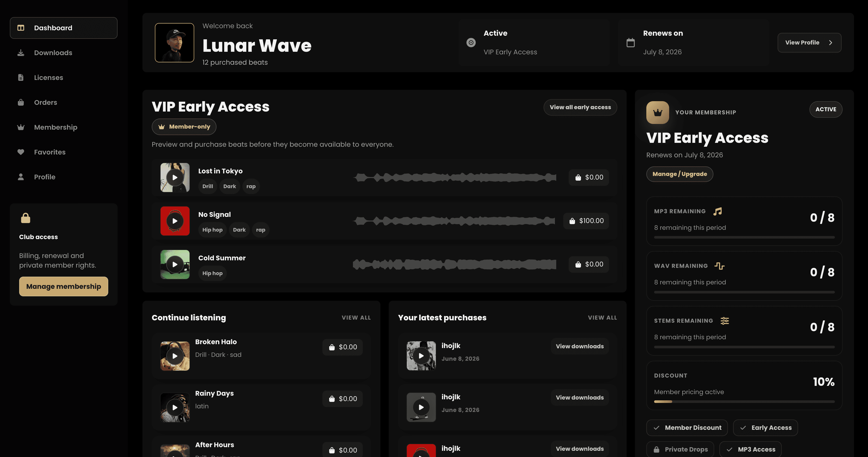
Task: Click the MP3 Access checkmark icon
Action: pyautogui.click(x=729, y=449)
